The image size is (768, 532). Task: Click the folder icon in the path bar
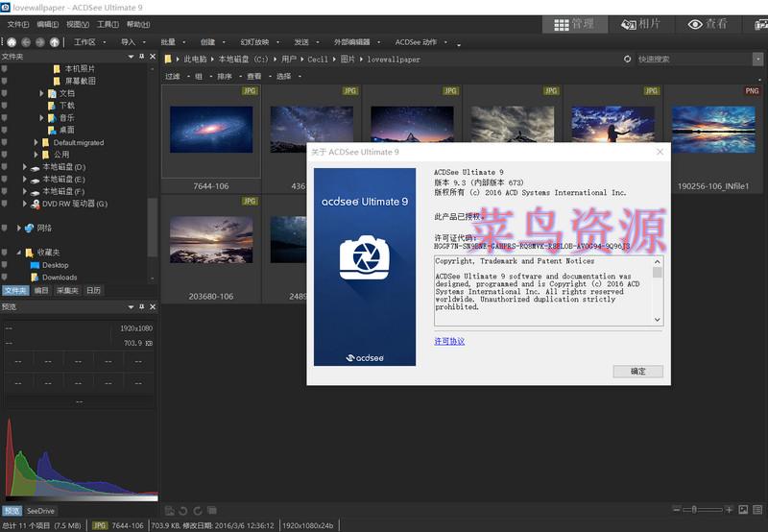[x=168, y=59]
